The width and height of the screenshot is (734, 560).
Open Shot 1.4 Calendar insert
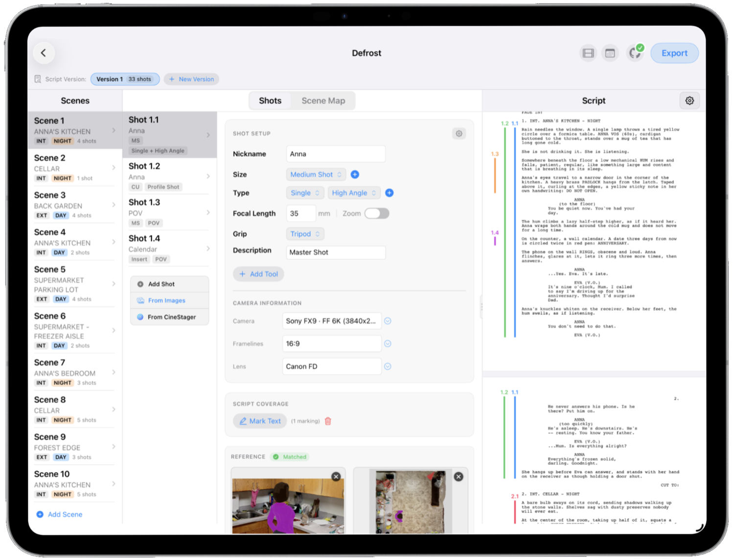click(x=169, y=249)
